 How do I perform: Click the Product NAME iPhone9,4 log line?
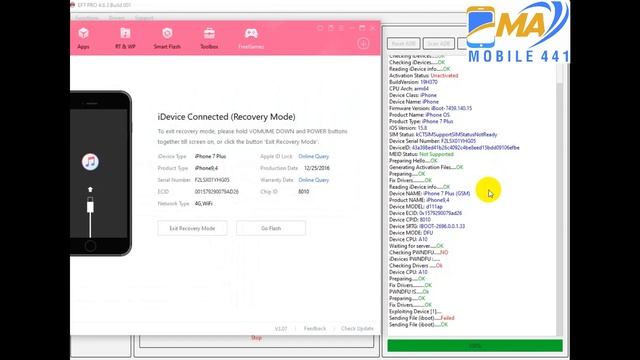tap(419, 200)
